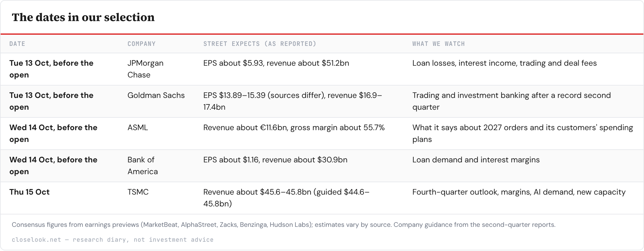Click the heading "The dates in our selection"

click(x=83, y=17)
